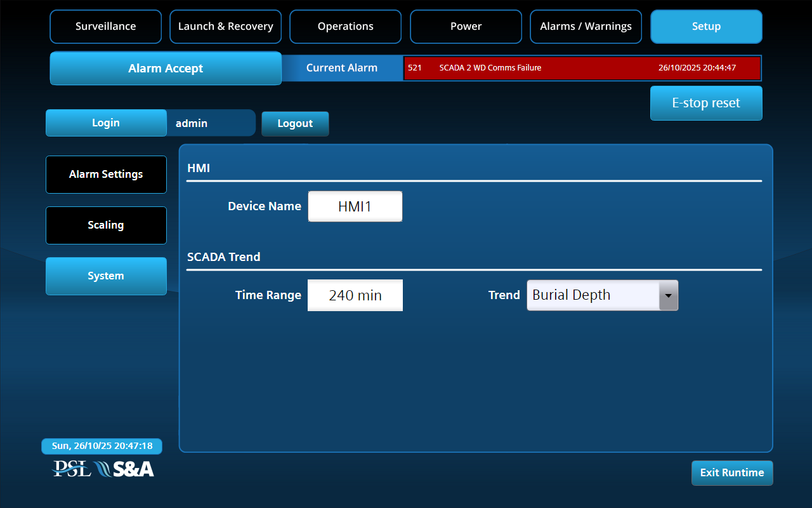Screen dimensions: 812x508
Task: Go to the Operations tab
Action: (x=345, y=27)
